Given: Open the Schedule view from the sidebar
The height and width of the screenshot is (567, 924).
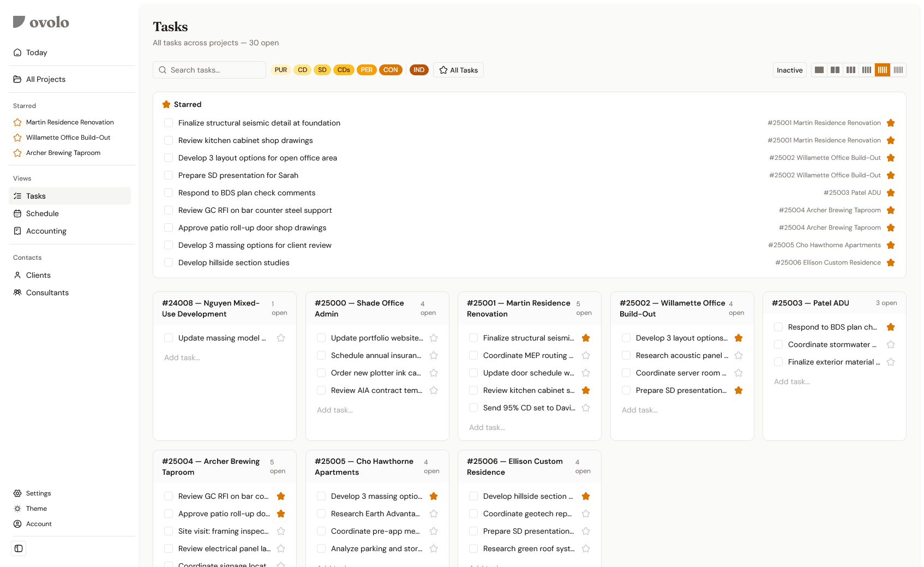Looking at the screenshot, I should pos(43,213).
